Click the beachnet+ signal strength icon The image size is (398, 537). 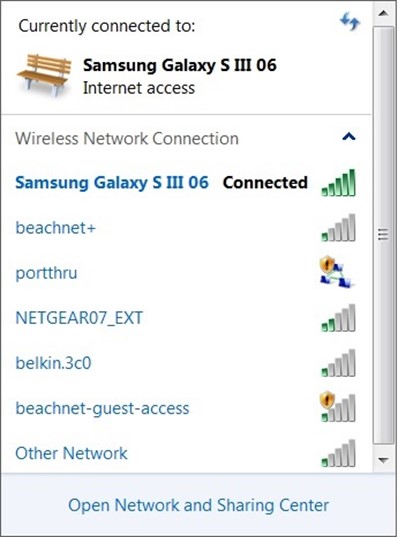338,228
